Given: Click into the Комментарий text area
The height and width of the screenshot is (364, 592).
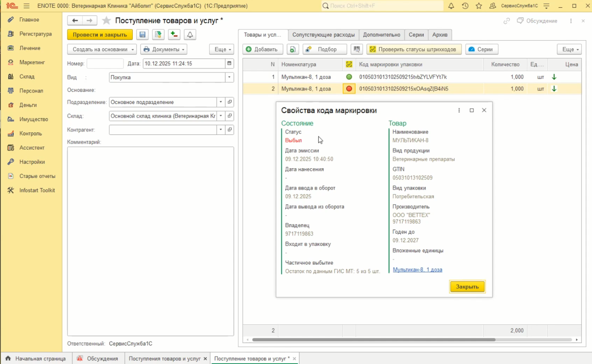Looking at the screenshot, I should pos(150,241).
